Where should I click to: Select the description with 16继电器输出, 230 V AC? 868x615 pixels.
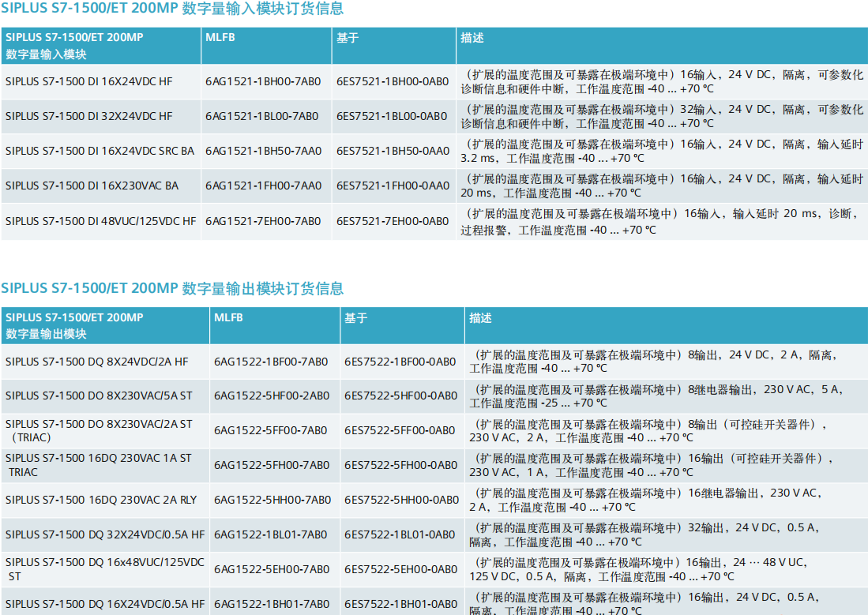[647, 500]
